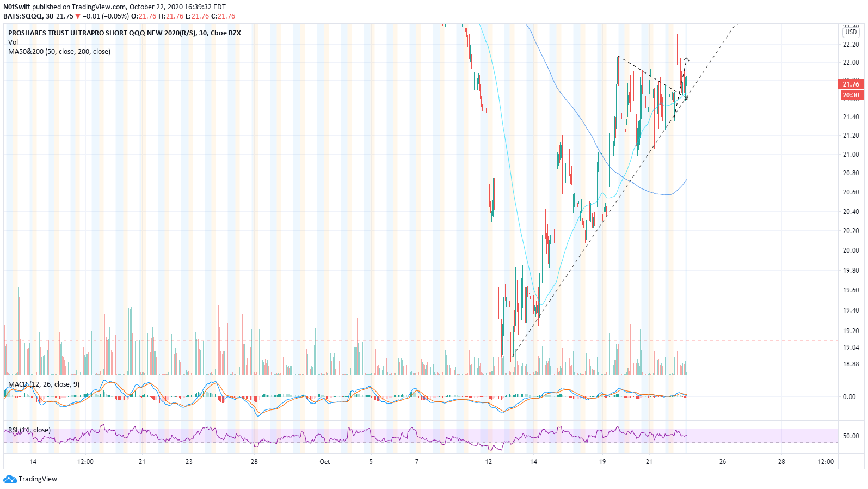This screenshot has height=489, width=868.
Task: Click the date label 19 on time axis
Action: (x=602, y=462)
